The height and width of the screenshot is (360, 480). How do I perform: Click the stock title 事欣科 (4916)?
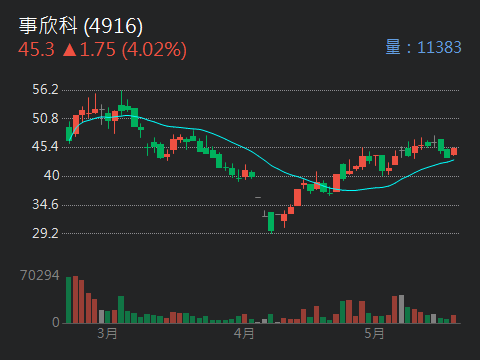tap(80, 26)
